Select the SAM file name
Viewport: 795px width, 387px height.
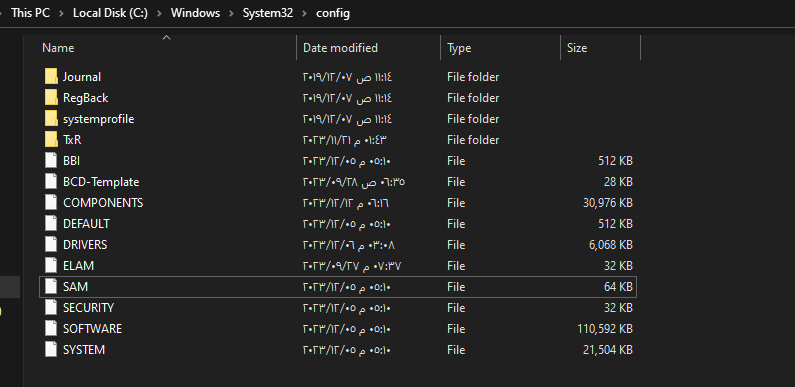point(76,287)
